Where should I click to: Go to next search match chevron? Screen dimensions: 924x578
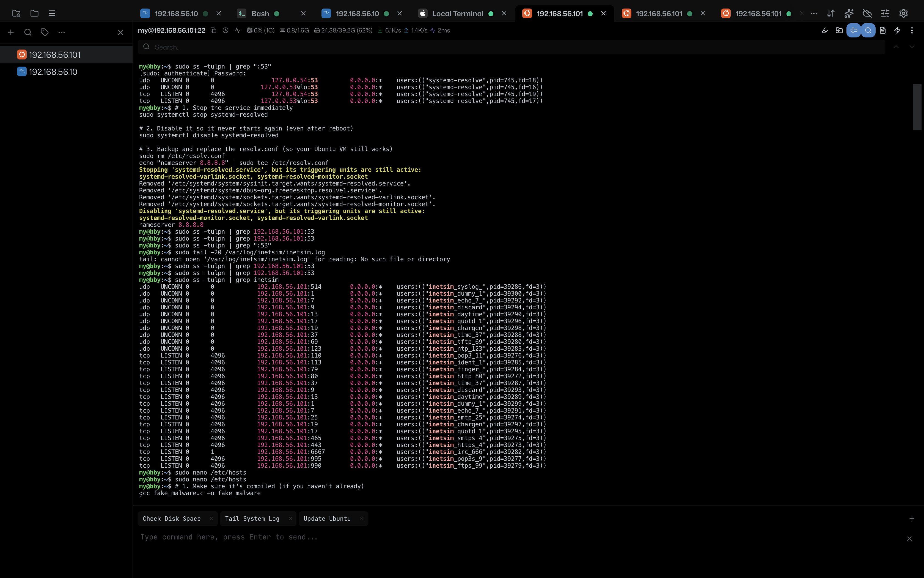[x=912, y=47]
